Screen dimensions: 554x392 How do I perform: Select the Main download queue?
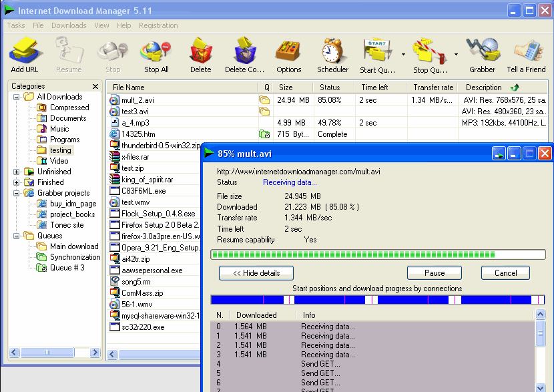tap(68, 246)
